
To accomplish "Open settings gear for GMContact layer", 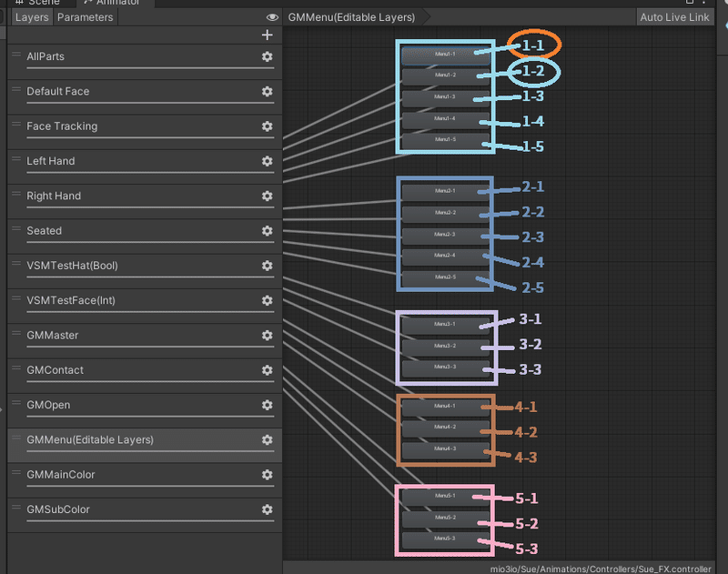I will 267,370.
